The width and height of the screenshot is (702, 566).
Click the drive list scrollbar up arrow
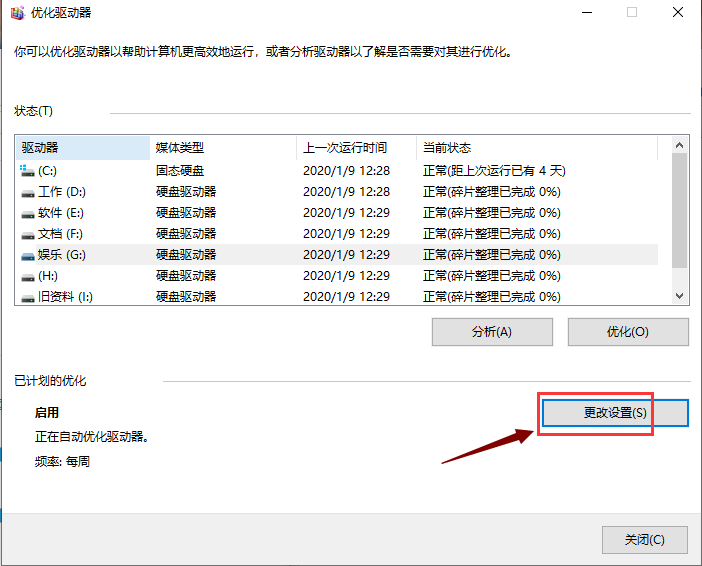pyautogui.click(x=680, y=147)
